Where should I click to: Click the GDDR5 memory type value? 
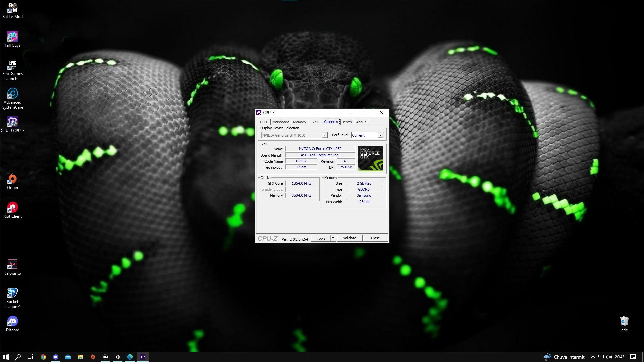[364, 189]
